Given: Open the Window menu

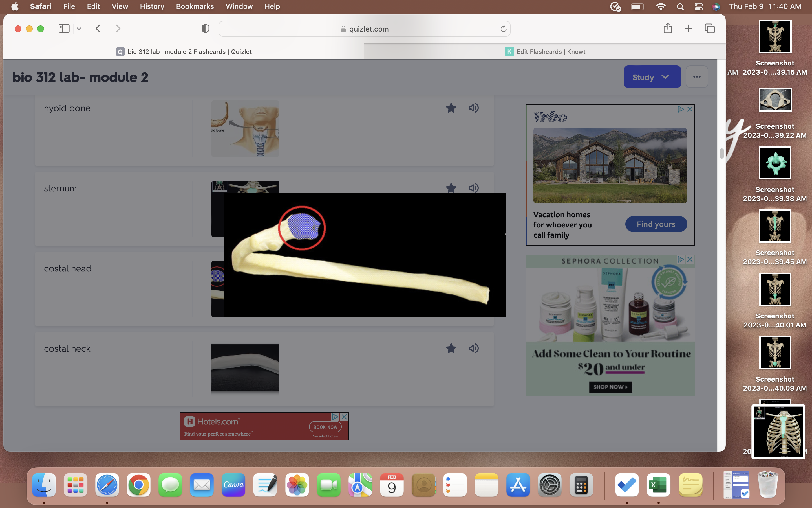Looking at the screenshot, I should tap(239, 6).
